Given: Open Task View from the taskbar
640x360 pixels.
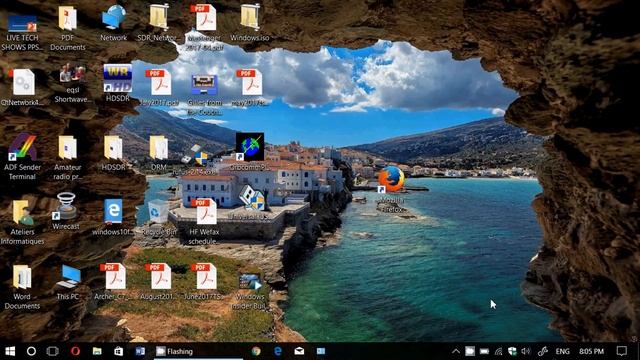Looking at the screenshot, I should point(53,351).
